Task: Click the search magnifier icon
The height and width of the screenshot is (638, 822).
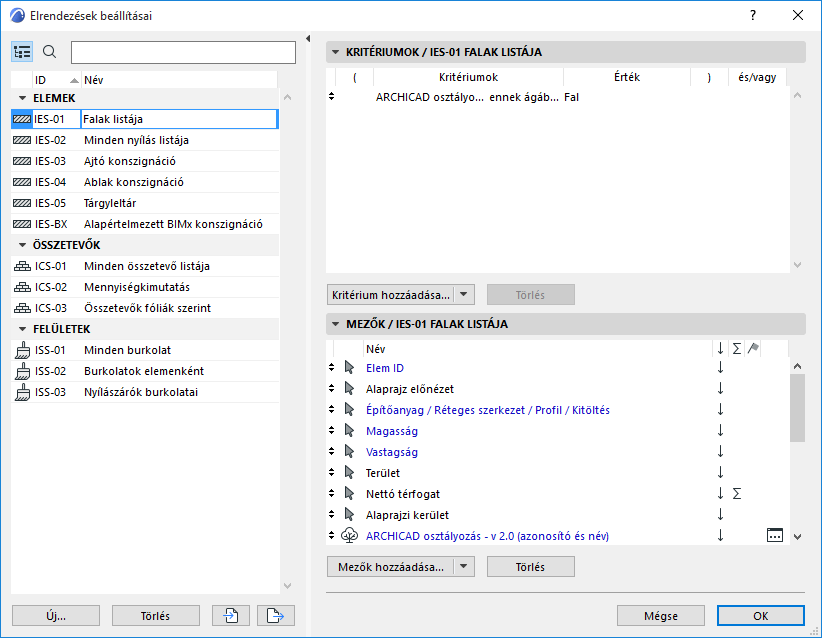Action: 49,52
